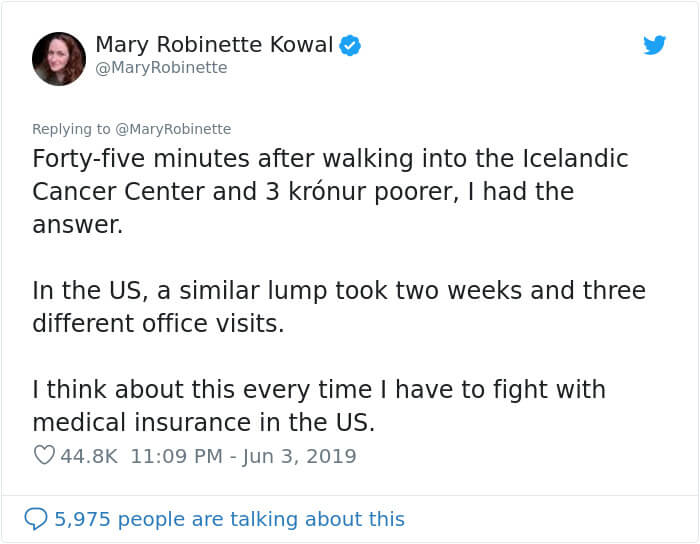The height and width of the screenshot is (544, 700).
Task: Click the Twitter bird logo icon
Action: point(654,45)
